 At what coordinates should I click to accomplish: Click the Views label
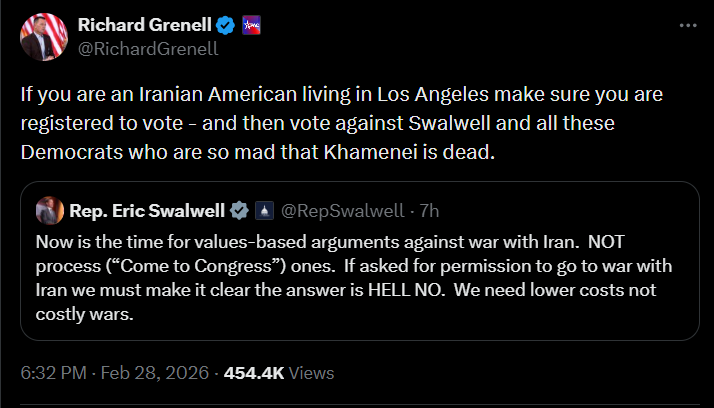coord(311,372)
